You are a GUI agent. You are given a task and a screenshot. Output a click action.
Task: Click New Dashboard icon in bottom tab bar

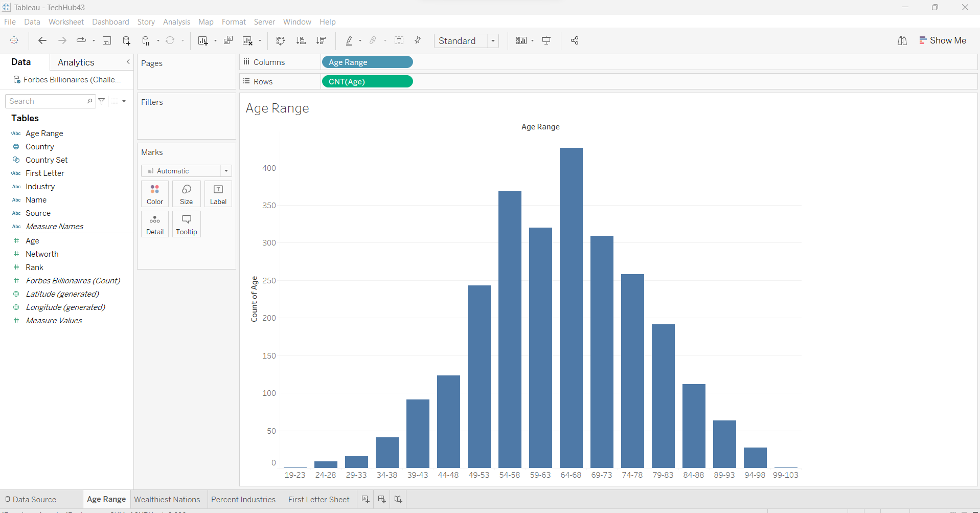pos(382,499)
